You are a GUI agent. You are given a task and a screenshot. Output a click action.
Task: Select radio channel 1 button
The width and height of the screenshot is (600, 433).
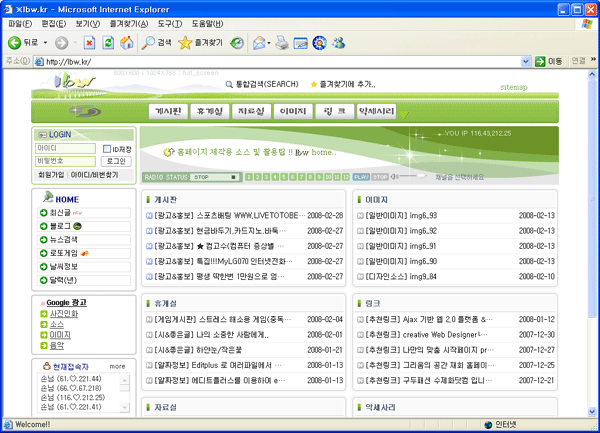click(x=246, y=177)
